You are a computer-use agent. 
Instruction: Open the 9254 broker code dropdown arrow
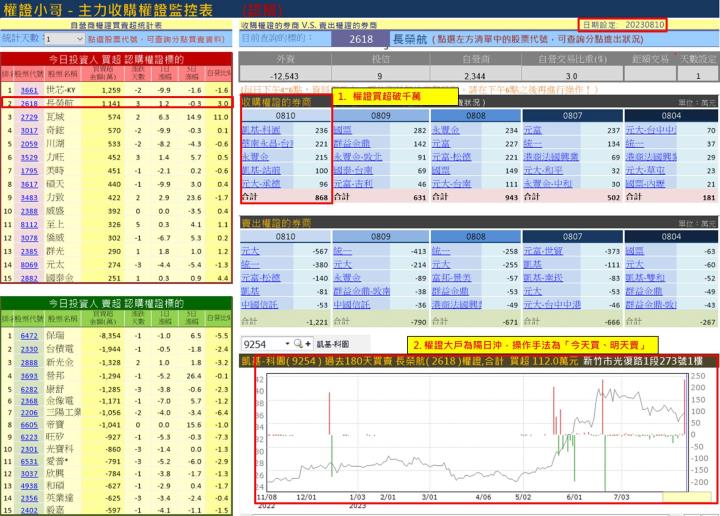point(287,343)
